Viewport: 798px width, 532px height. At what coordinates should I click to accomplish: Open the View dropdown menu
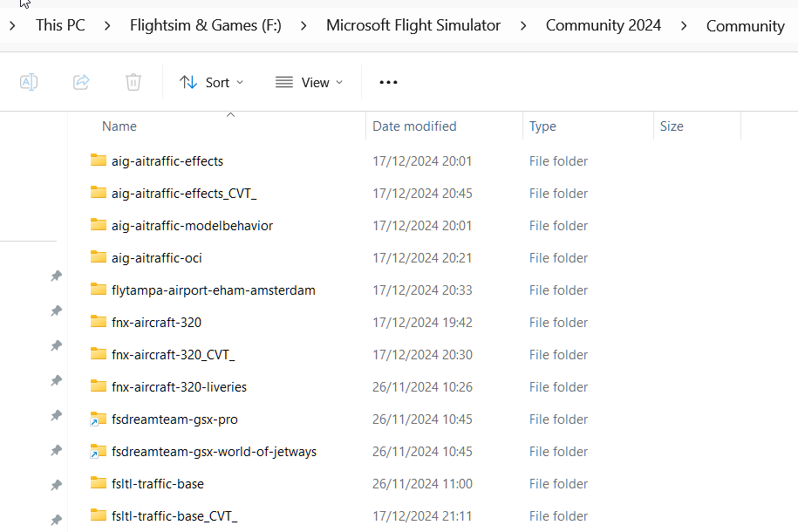[309, 82]
